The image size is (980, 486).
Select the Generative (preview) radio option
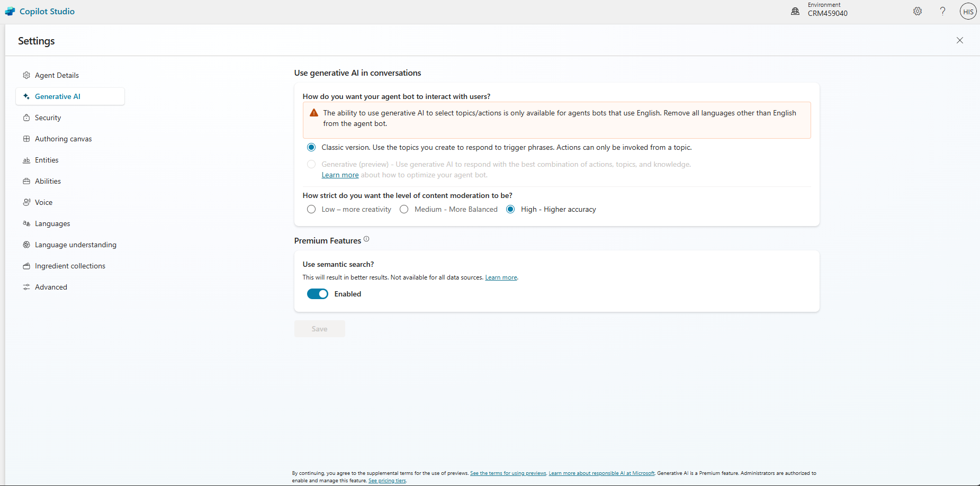point(311,164)
